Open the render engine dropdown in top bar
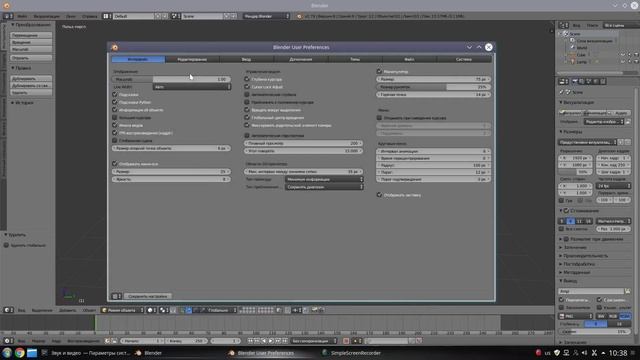This screenshot has height=360, width=640. [x=266, y=16]
